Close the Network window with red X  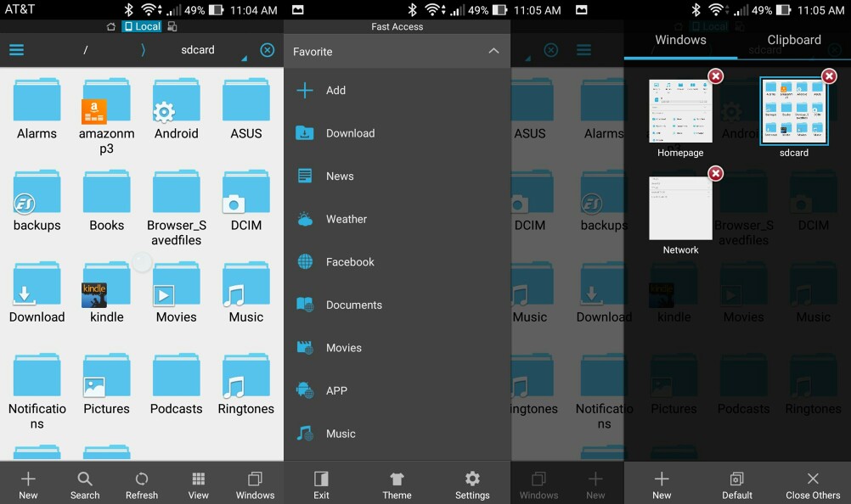tap(716, 173)
